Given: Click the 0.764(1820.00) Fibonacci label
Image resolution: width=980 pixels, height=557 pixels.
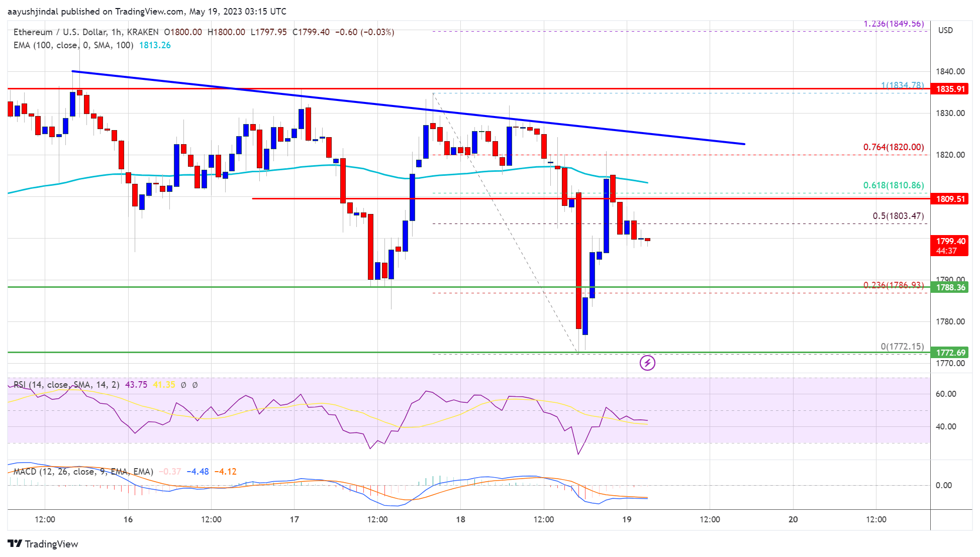Looking at the screenshot, I should point(894,147).
